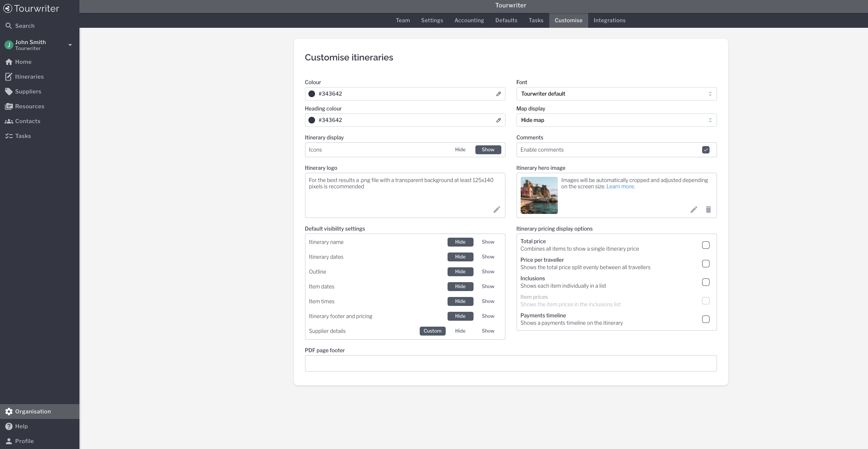
Task: Tick the Total price checkbox
Action: click(705, 245)
